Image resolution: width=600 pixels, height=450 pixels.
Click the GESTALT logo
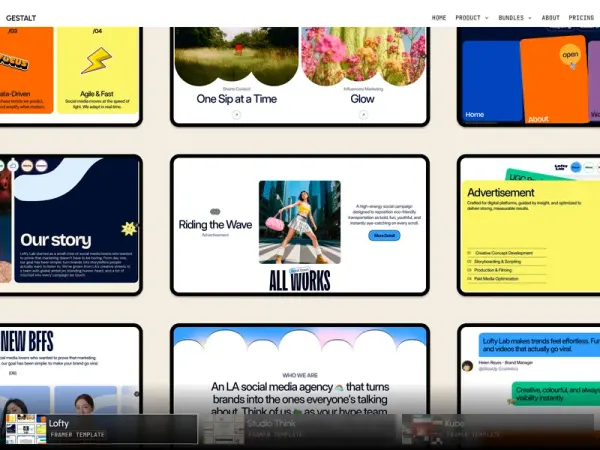coord(21,18)
